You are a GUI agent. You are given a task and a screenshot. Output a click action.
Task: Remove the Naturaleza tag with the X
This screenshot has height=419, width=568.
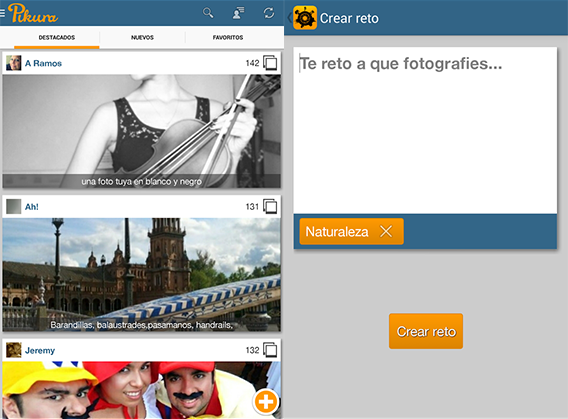[x=386, y=231]
